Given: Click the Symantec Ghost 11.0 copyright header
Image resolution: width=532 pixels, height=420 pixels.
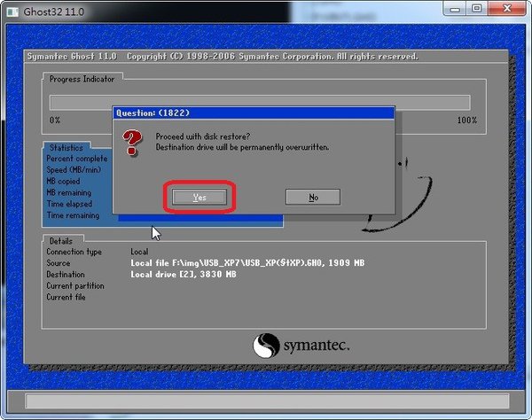Looking at the screenshot, I should [223, 57].
